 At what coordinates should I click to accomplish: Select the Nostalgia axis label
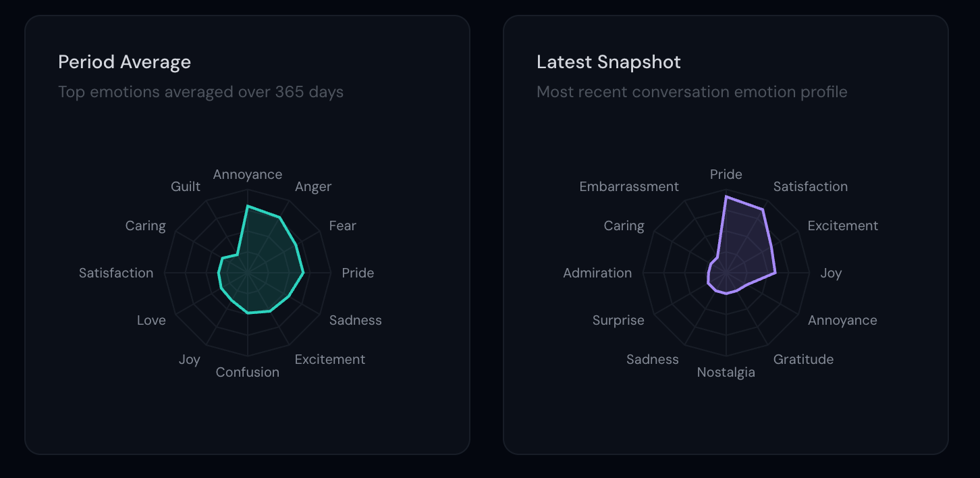[726, 372]
